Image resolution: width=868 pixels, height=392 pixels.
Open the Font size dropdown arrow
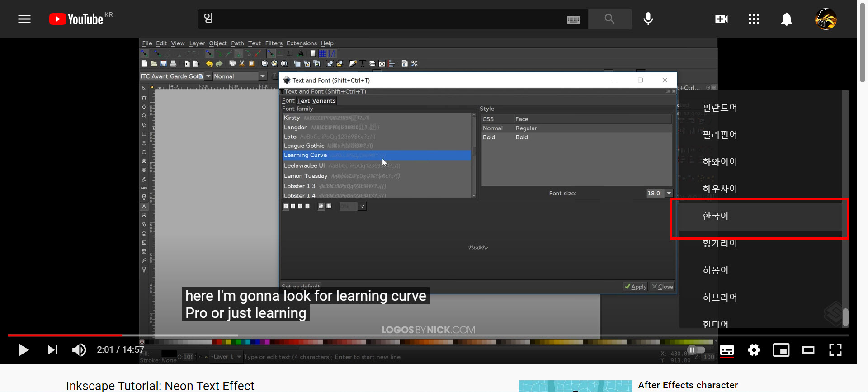pyautogui.click(x=669, y=193)
